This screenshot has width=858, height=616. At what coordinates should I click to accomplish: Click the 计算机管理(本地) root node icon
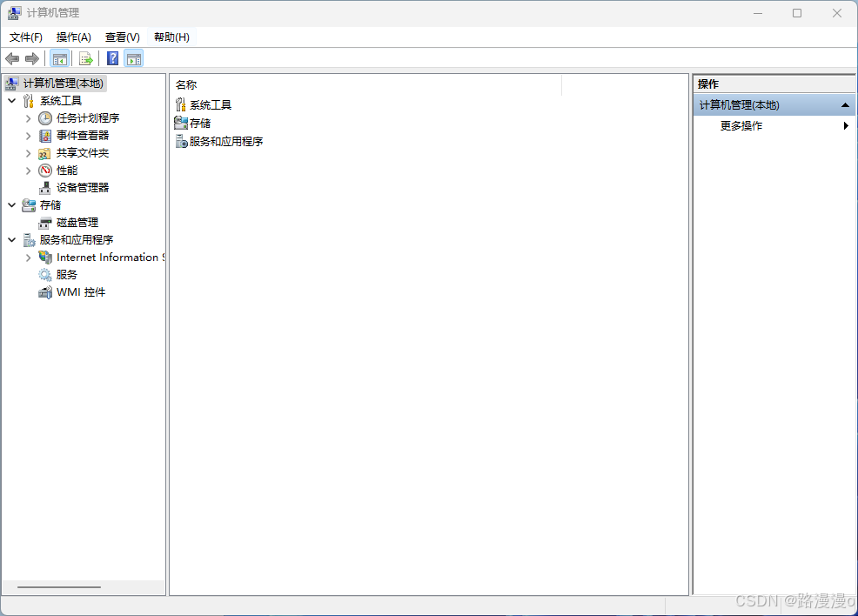tap(12, 84)
